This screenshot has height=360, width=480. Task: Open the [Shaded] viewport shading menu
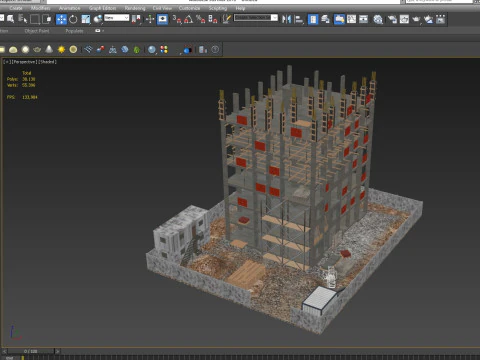coord(48,62)
